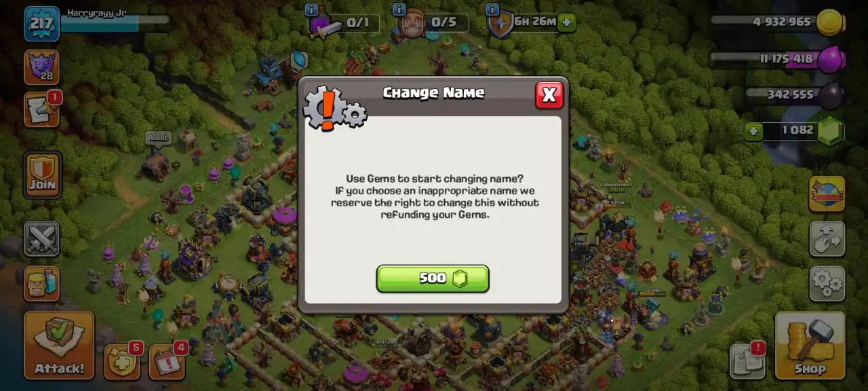Extend shield timer with plus button
Screen dimensions: 868x391
pos(567,22)
